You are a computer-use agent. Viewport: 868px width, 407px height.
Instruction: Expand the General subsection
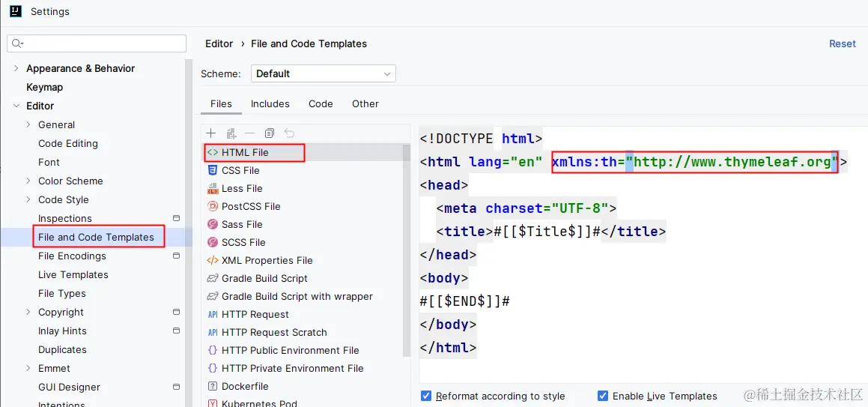[x=28, y=124]
